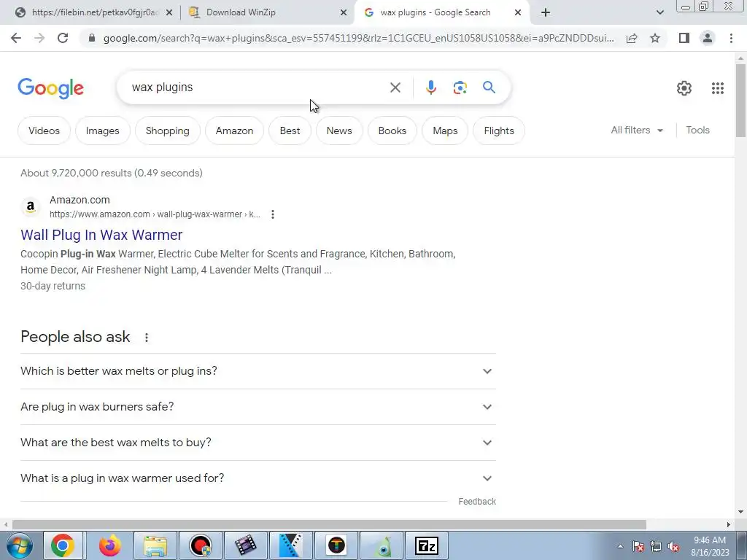The image size is (747, 560).
Task: Start voice search with microphone icon
Action: click(430, 87)
